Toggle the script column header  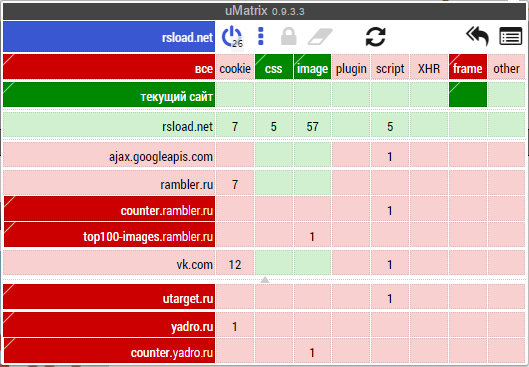(x=390, y=67)
